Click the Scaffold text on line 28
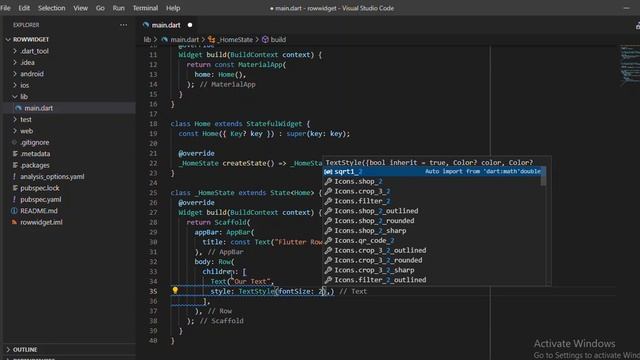 [230, 222]
